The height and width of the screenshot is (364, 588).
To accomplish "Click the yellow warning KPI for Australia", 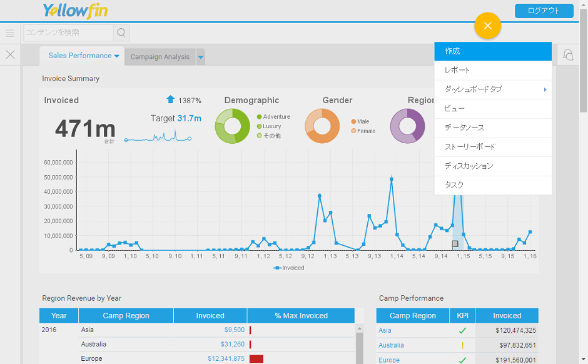I will pos(462,345).
